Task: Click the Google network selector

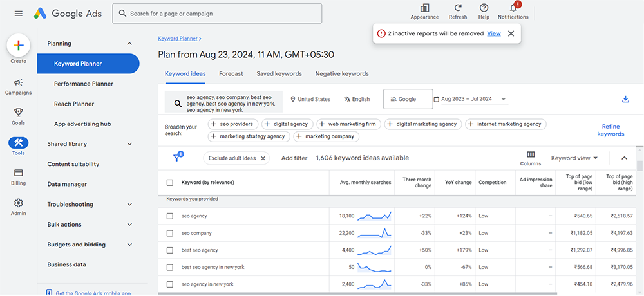Action: click(x=408, y=99)
